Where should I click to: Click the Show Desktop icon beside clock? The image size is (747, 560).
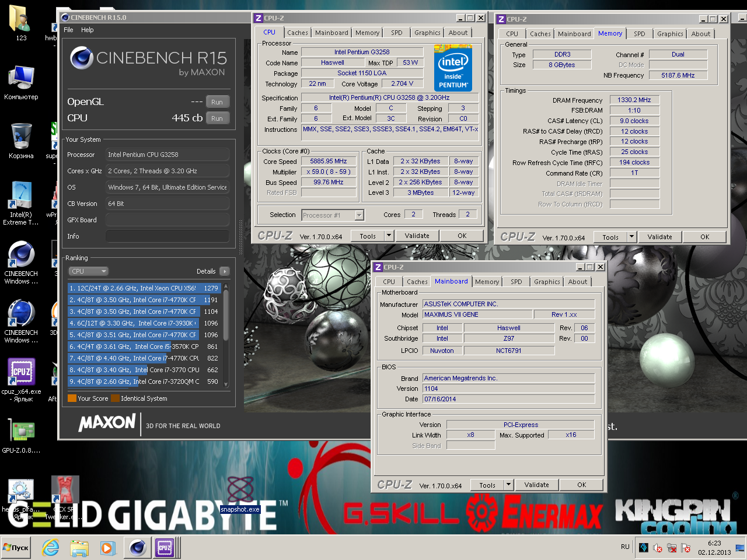739,548
